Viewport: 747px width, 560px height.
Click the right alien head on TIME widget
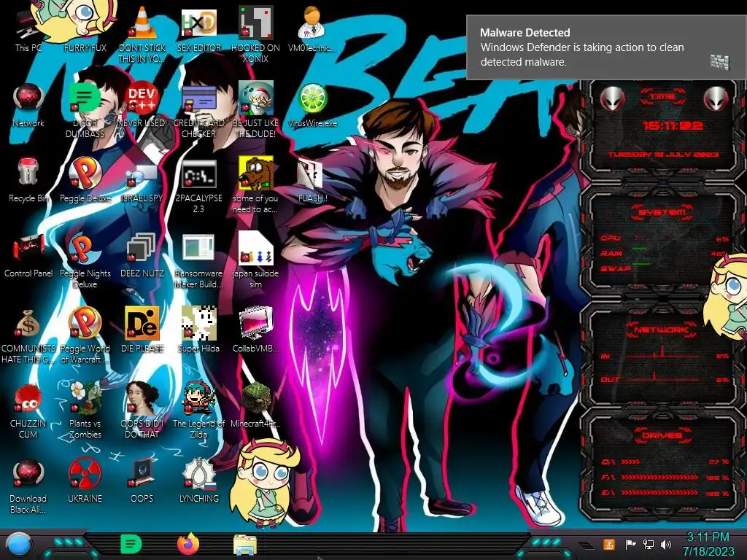tap(716, 99)
